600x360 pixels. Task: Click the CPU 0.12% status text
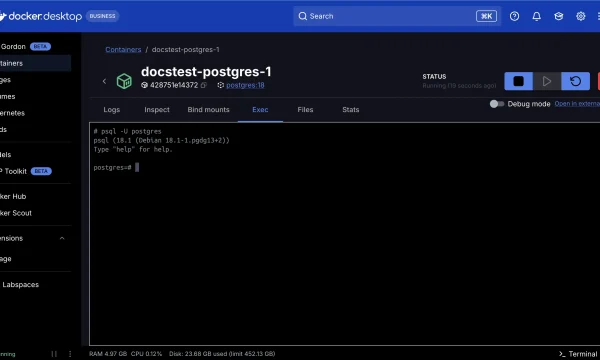pos(146,354)
